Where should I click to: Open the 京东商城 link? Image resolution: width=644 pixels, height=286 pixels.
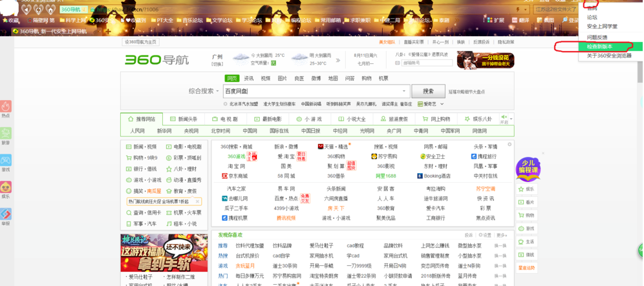[235, 176]
